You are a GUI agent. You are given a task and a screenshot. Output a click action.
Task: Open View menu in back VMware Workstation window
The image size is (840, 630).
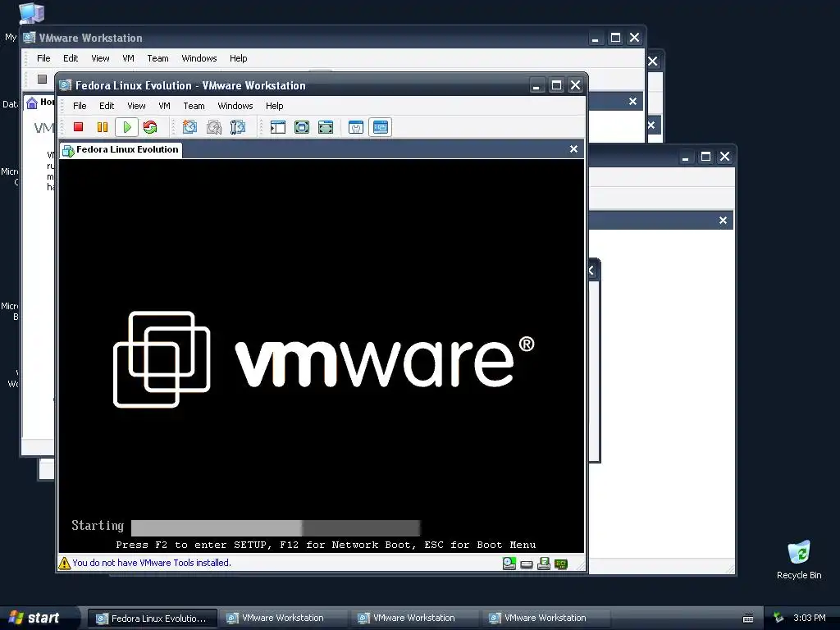(100, 58)
